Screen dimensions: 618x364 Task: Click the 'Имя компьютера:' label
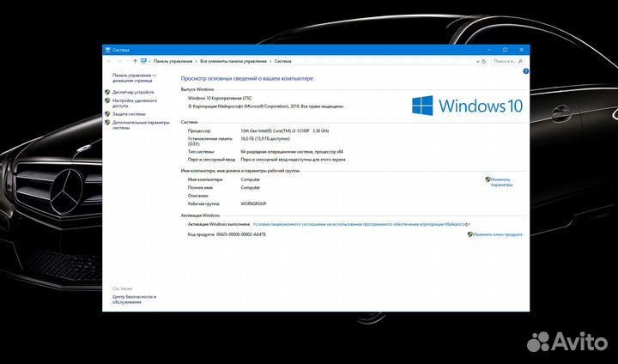[205, 179]
